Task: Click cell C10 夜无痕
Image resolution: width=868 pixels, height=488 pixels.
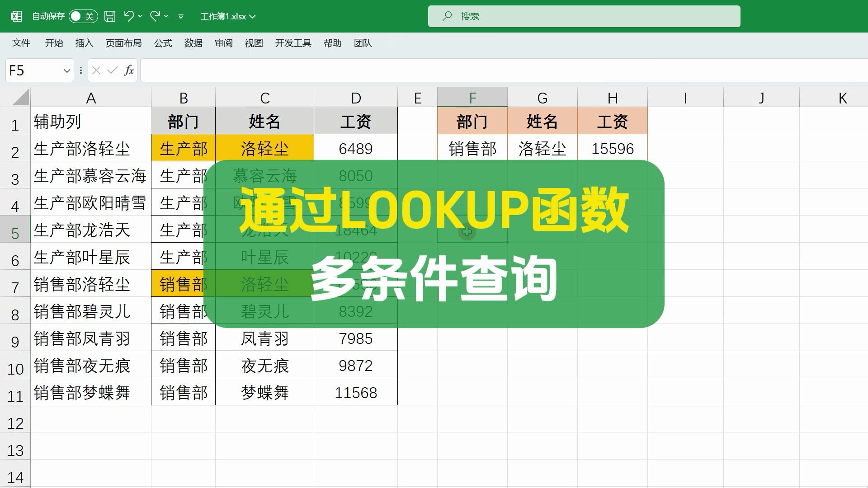Action: (x=264, y=365)
